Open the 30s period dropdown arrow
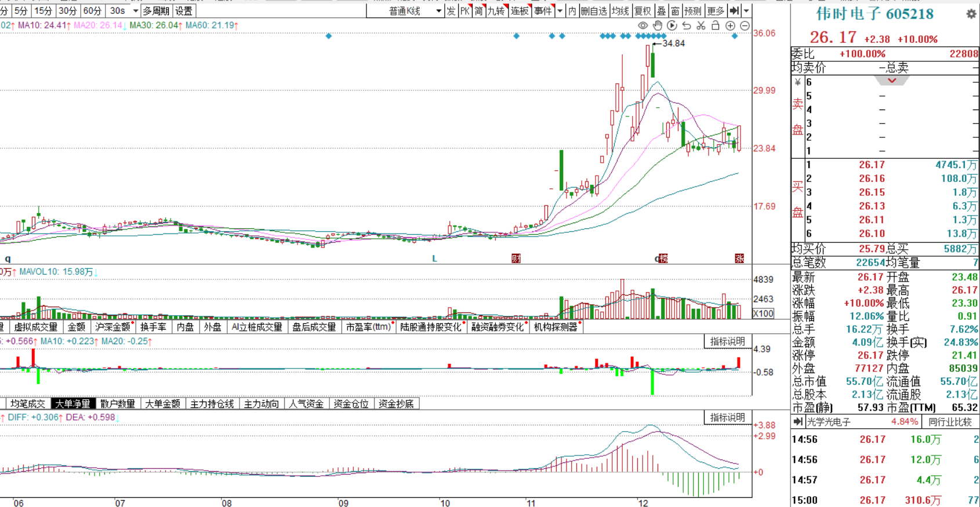The width and height of the screenshot is (980, 507). pos(135,11)
